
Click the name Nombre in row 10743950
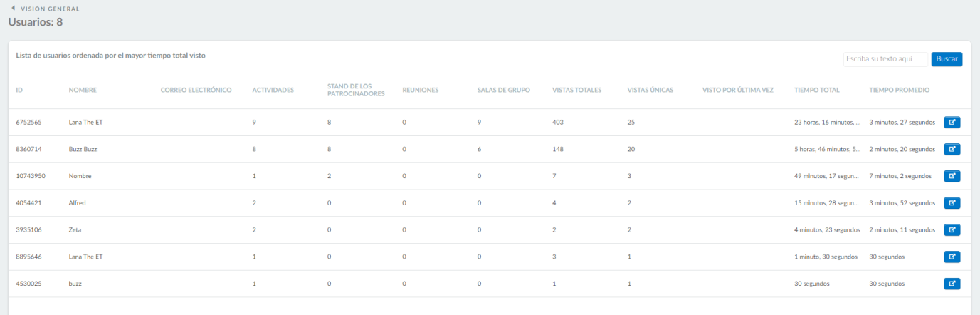80,176
